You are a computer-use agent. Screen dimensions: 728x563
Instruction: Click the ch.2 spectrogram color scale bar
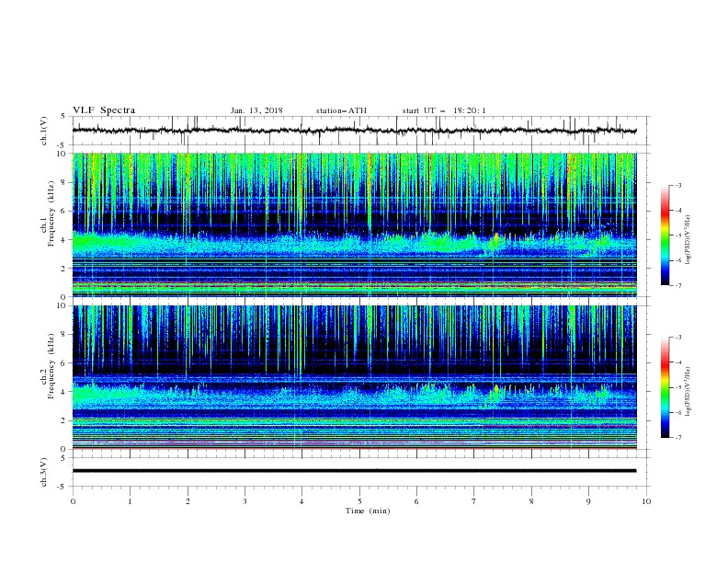[665, 387]
